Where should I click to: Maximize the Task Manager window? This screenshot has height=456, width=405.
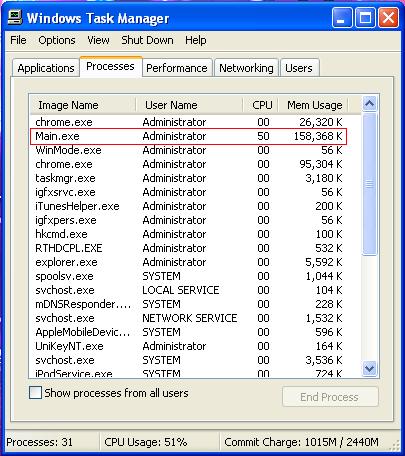pos(365,17)
